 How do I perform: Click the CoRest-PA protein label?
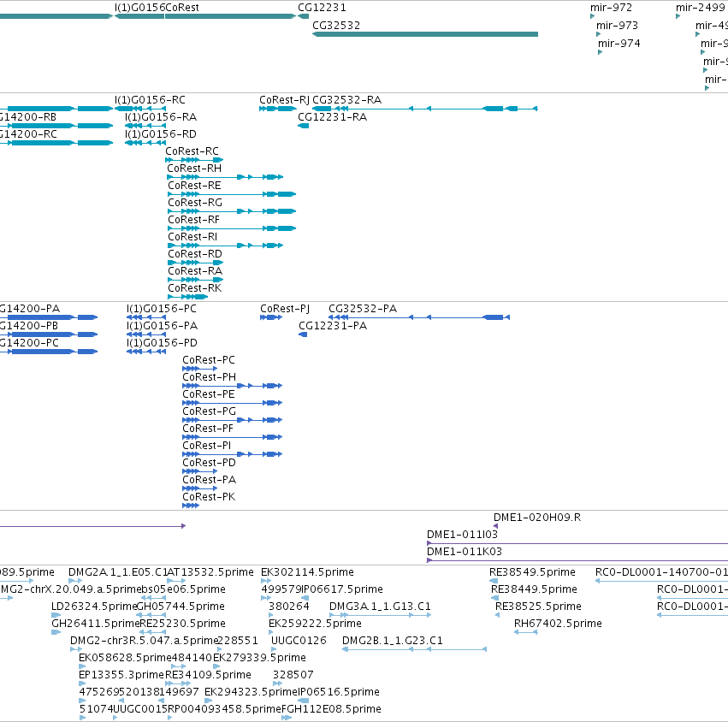209,480
